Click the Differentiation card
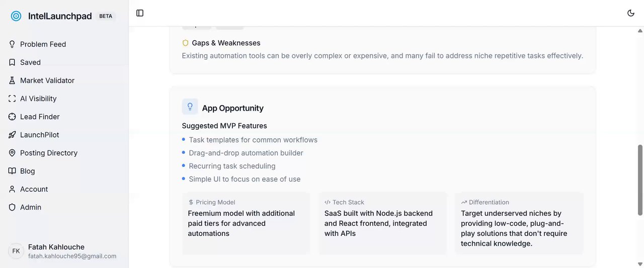The width and height of the screenshot is (644, 268). (x=519, y=223)
